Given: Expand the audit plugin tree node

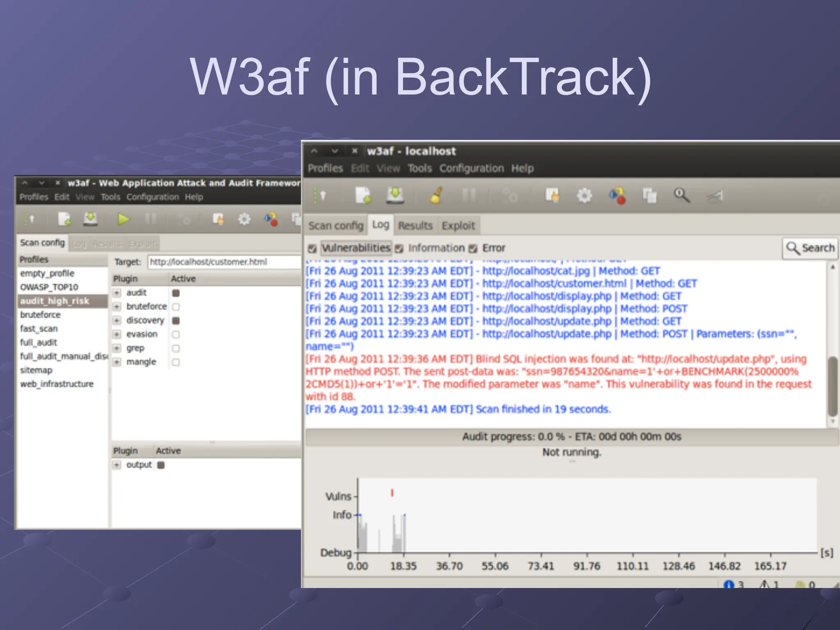Looking at the screenshot, I should pos(117,293).
